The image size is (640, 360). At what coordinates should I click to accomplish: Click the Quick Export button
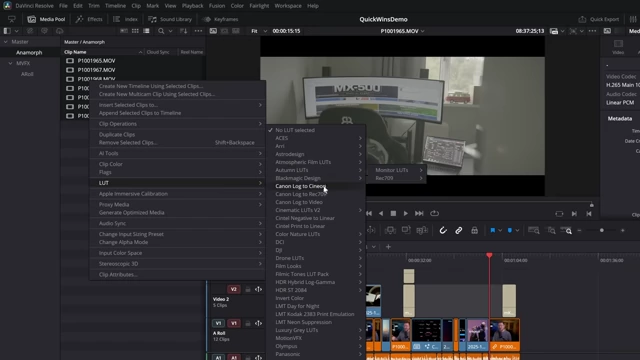(599, 19)
